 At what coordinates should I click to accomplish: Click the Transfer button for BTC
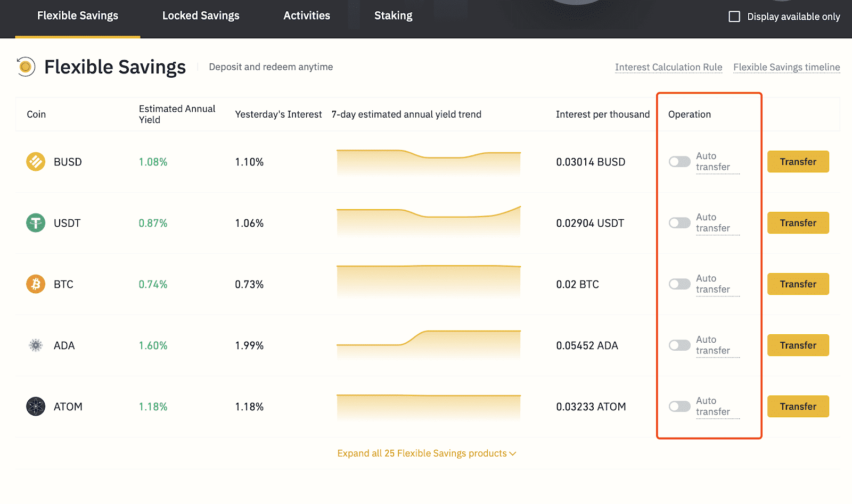point(798,284)
